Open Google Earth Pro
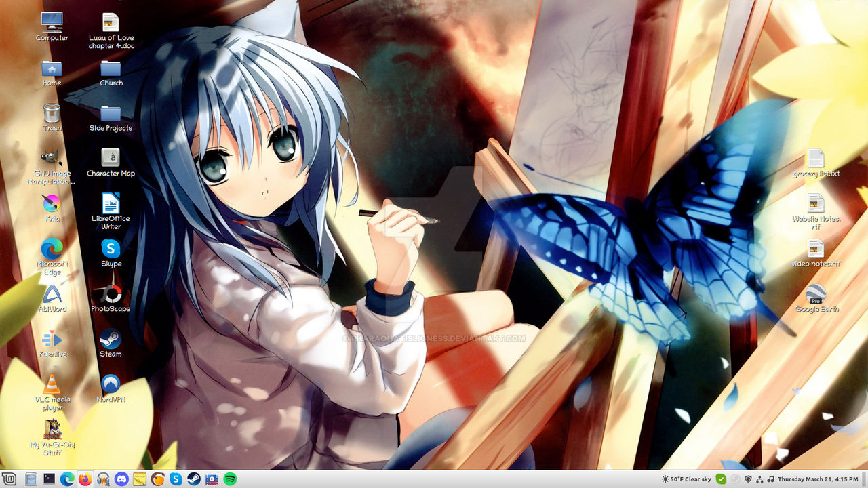The image size is (868, 488). coord(816,293)
